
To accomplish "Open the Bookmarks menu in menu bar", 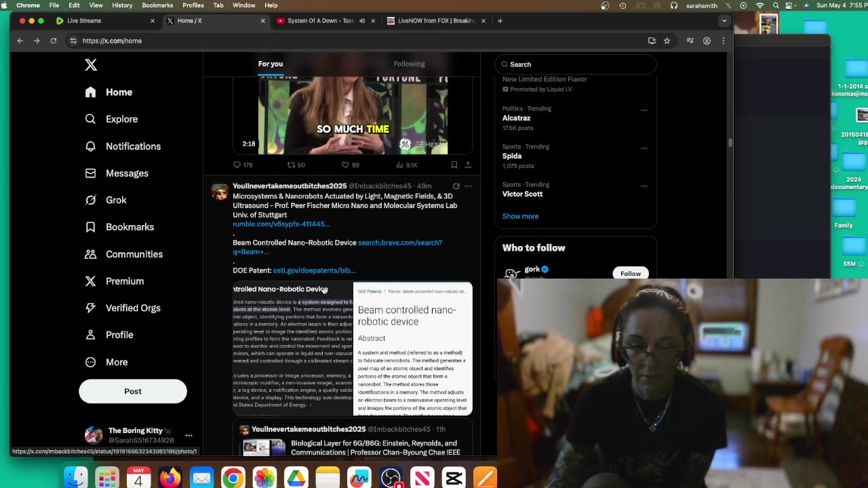I will click(157, 5).
